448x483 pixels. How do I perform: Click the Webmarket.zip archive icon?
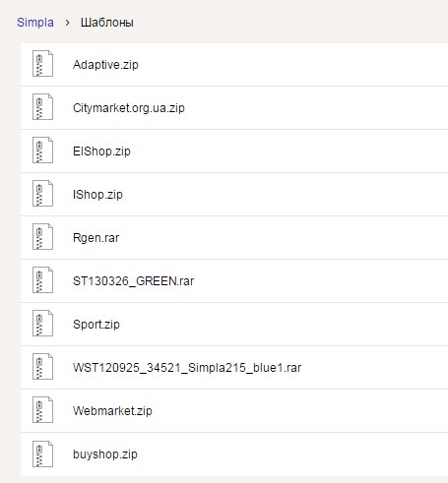pos(42,409)
